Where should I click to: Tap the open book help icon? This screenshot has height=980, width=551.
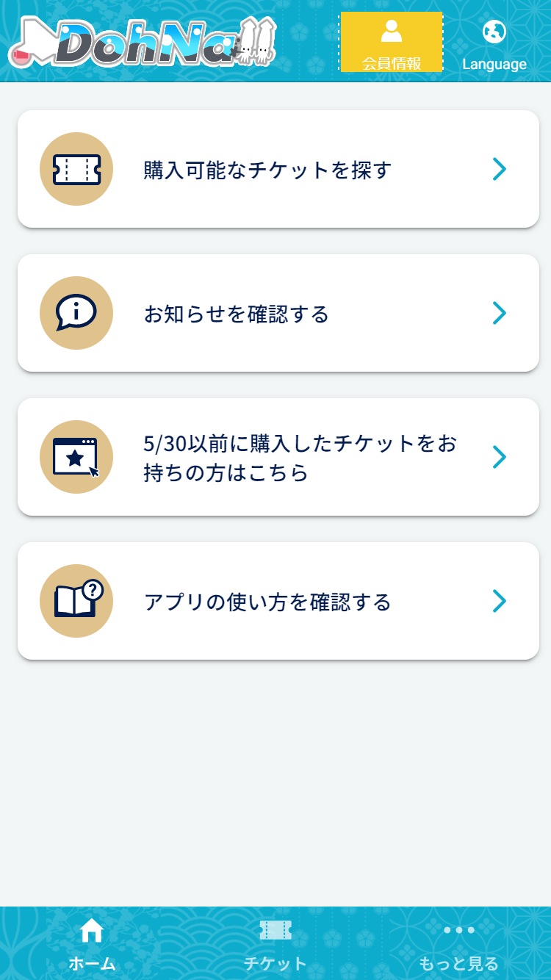pyautogui.click(x=76, y=601)
